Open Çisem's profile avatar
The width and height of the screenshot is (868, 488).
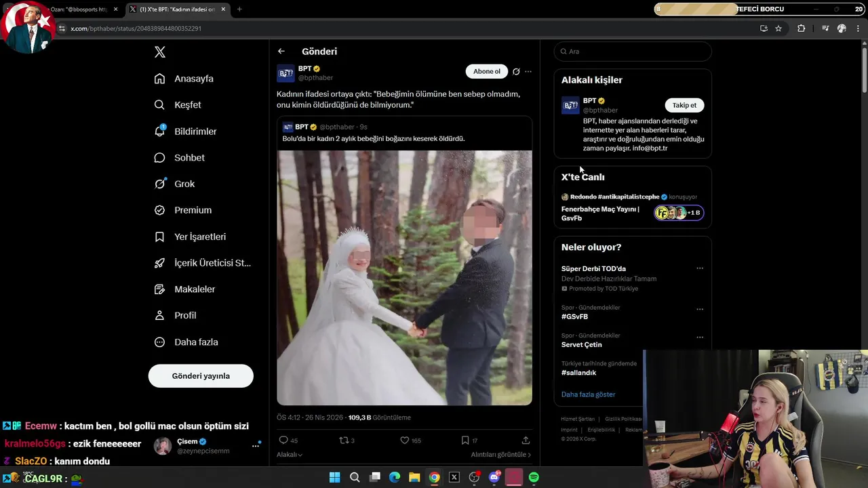point(163,446)
